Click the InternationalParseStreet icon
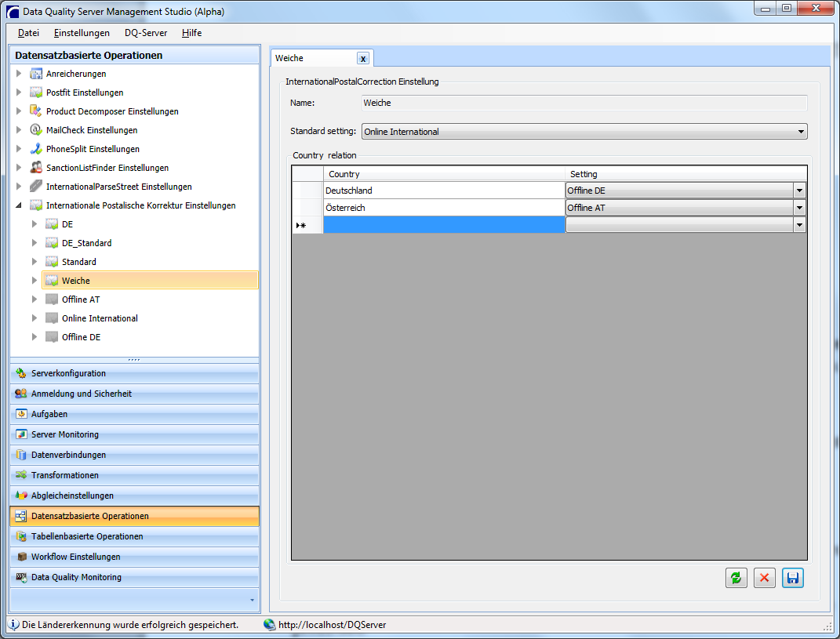 click(x=36, y=187)
